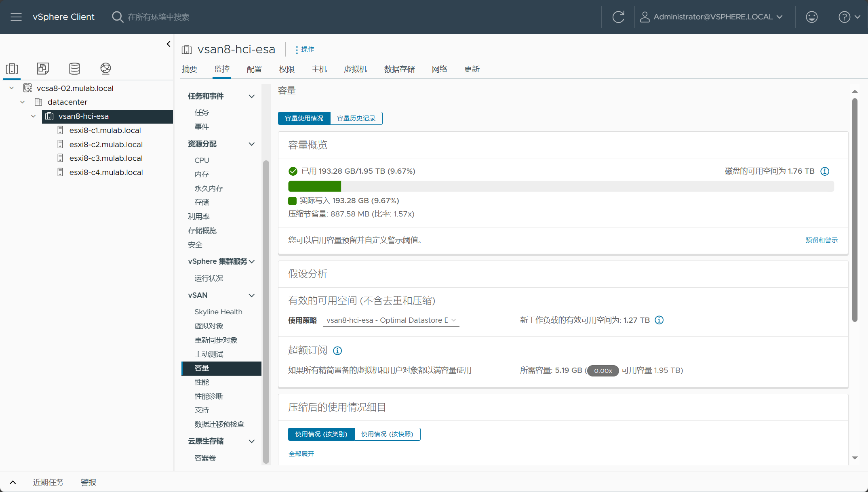Switch to the 摘要 tab
Screen dimensions: 868x492
(190, 69)
